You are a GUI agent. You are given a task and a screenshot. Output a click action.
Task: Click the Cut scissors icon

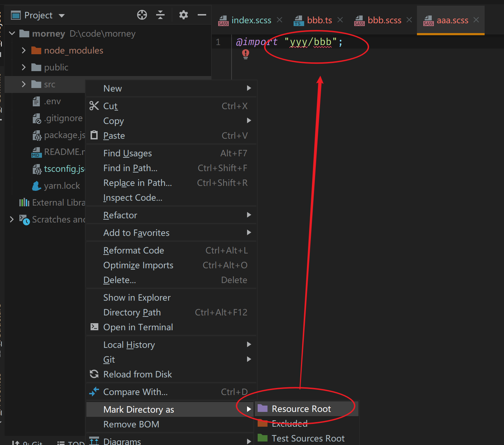(94, 106)
